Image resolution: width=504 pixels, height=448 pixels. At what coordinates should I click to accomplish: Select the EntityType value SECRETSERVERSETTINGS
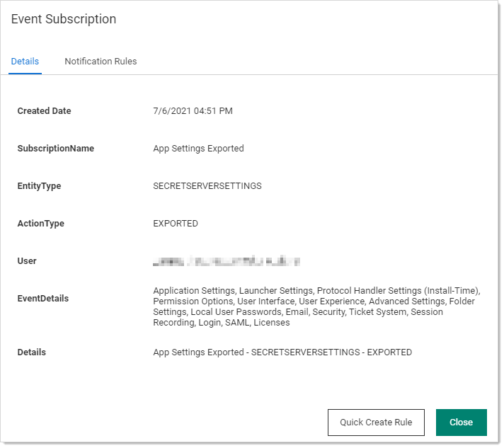(207, 186)
